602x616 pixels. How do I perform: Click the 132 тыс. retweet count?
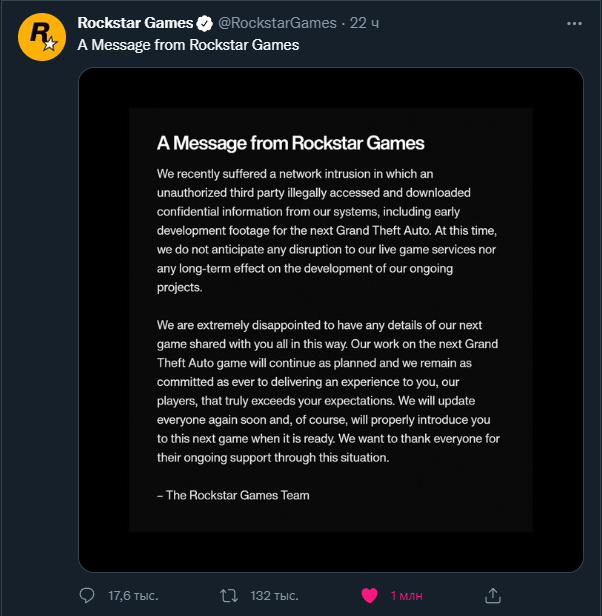[x=274, y=595]
